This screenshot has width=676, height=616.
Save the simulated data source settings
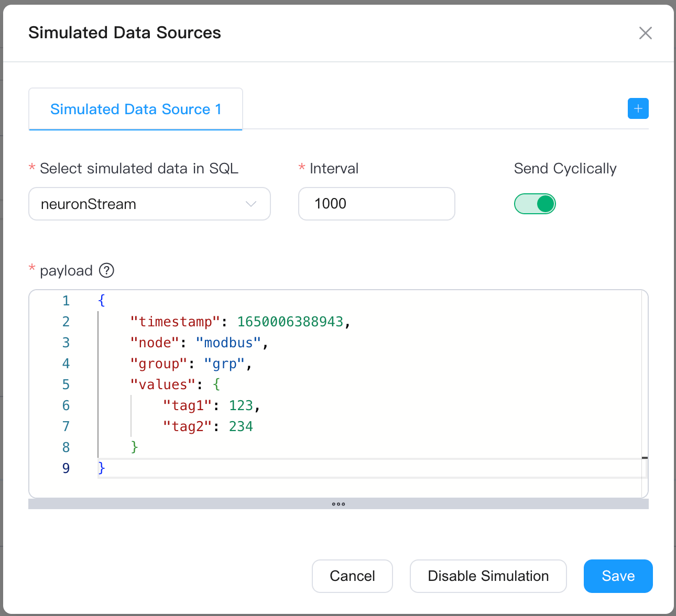618,576
